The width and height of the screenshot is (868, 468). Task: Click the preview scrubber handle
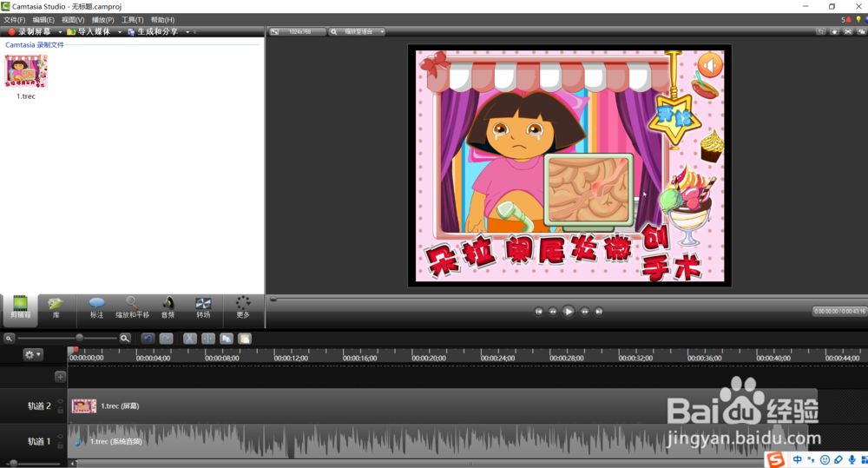click(x=273, y=299)
